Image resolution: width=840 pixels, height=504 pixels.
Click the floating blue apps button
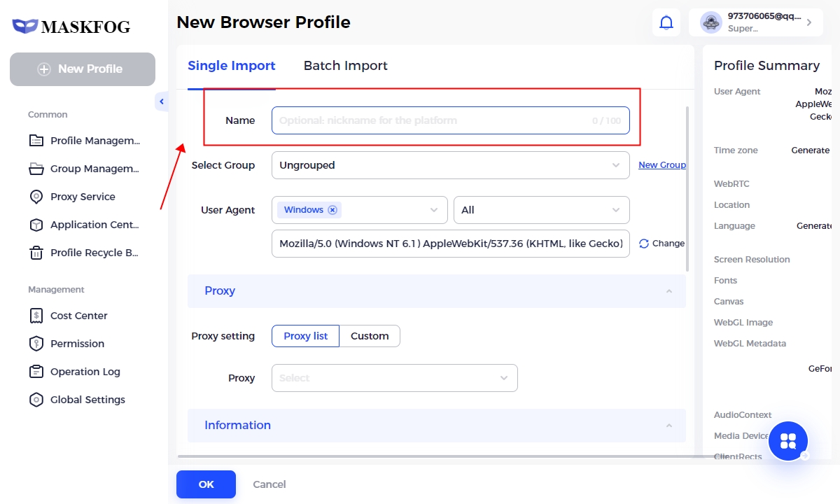pos(788,441)
